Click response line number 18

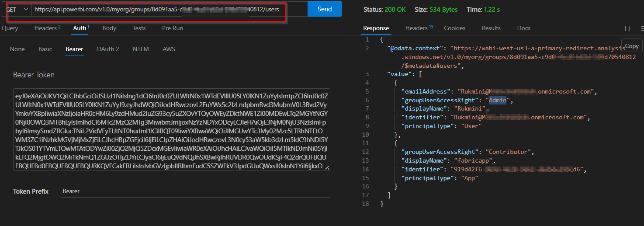pos(366,204)
